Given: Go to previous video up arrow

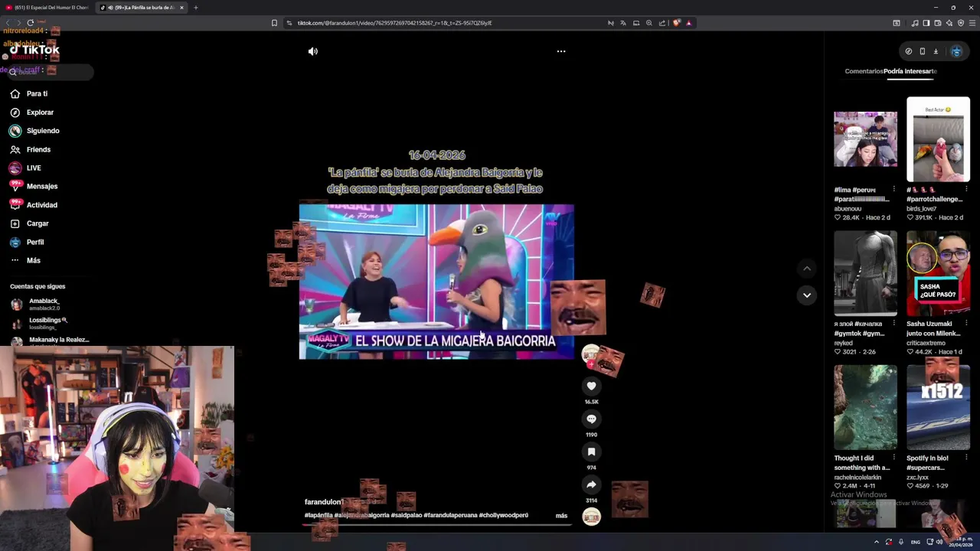Looking at the screenshot, I should point(806,268).
